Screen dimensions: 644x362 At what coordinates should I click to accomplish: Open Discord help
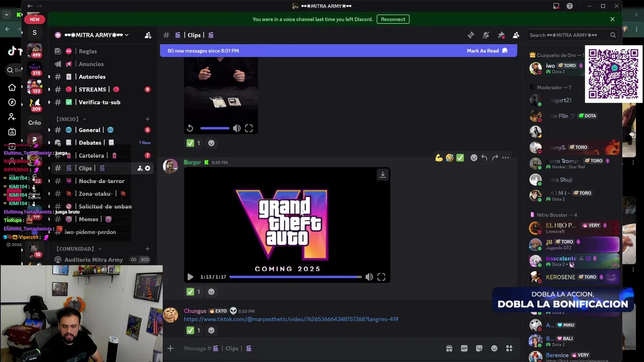click(x=570, y=6)
